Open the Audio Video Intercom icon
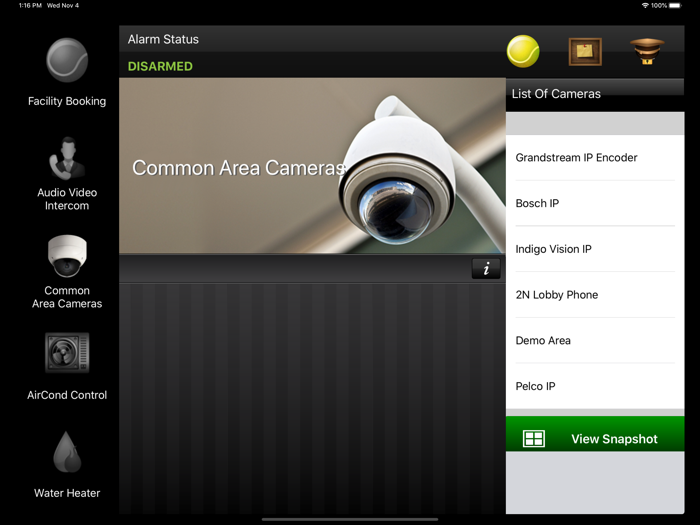 [x=67, y=158]
